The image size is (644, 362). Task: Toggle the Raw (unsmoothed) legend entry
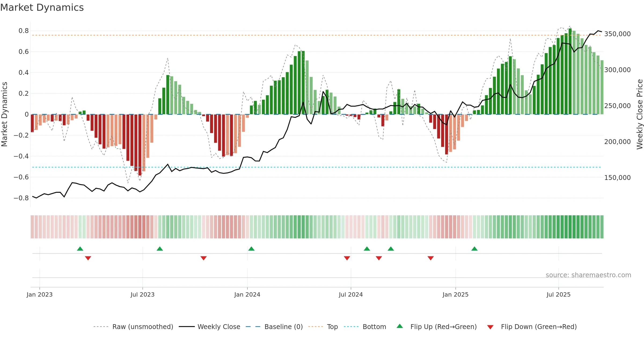pyautogui.click(x=133, y=327)
